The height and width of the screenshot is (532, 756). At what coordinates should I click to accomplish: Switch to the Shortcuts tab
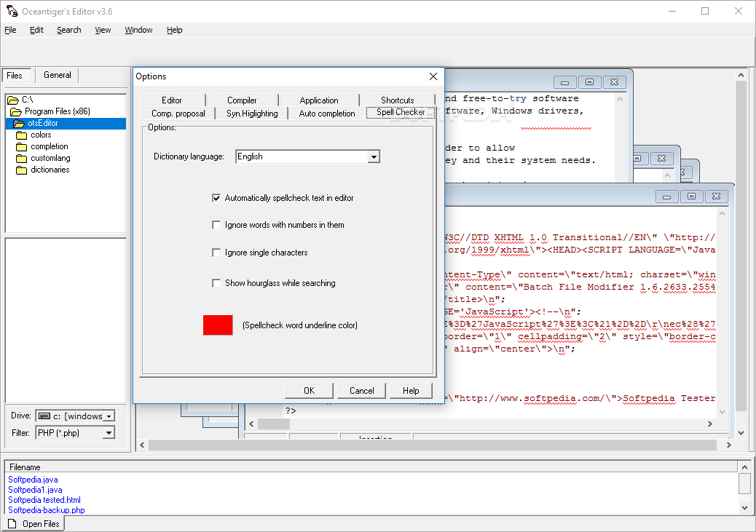point(397,100)
